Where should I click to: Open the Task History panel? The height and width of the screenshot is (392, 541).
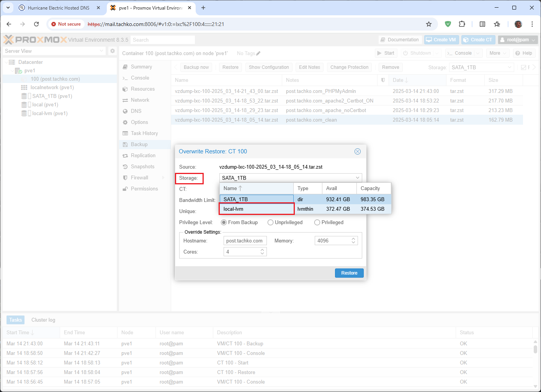[144, 133]
